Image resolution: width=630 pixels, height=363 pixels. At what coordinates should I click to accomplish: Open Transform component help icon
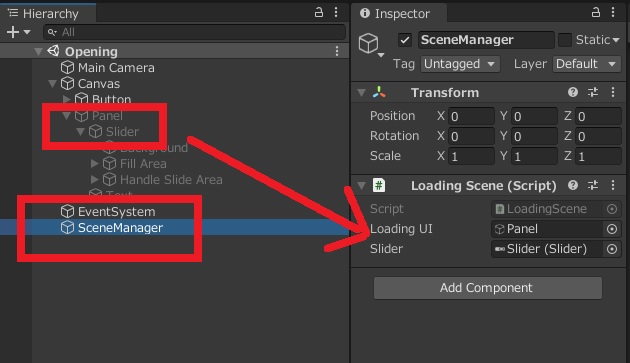(573, 92)
